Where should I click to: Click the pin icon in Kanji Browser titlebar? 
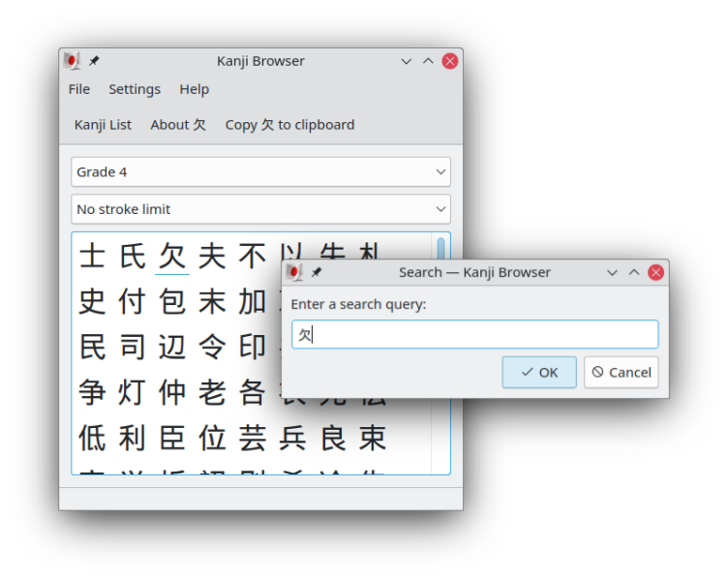(x=94, y=61)
